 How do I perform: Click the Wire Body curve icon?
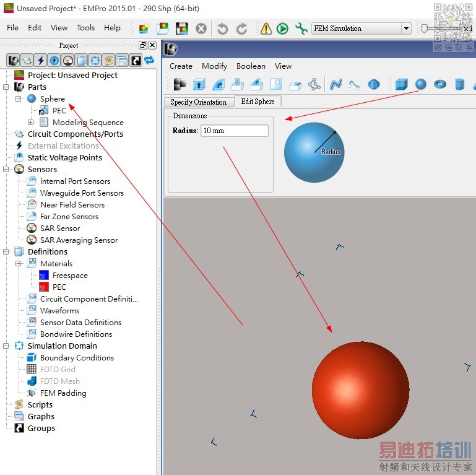335,84
